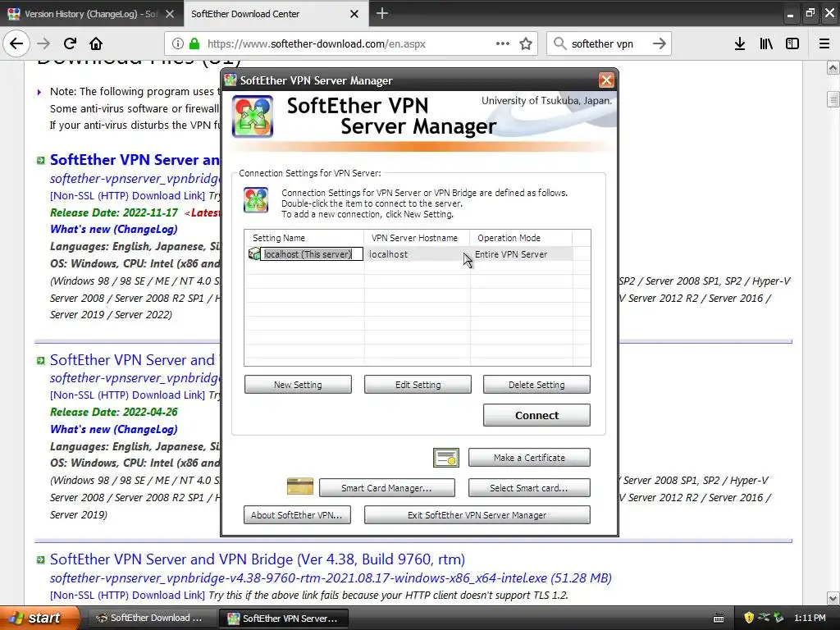Click VPN Server Hostname column header

(x=417, y=238)
